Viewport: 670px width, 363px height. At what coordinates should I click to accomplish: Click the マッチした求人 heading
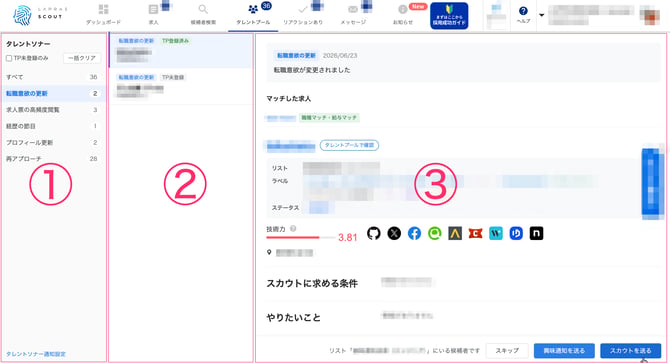click(288, 98)
